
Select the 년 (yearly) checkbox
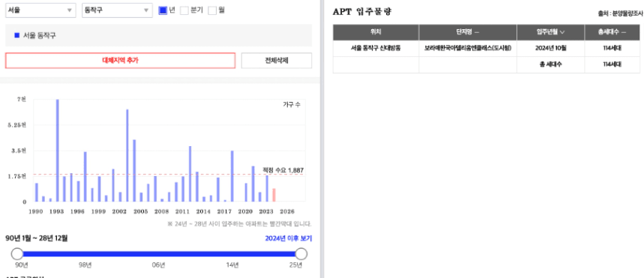click(x=163, y=10)
